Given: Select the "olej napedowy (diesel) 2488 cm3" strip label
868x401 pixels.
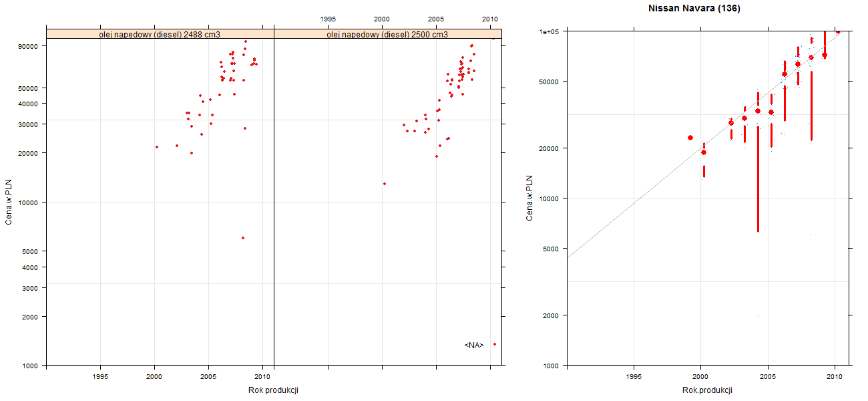Looking at the screenshot, I should click(x=160, y=34).
